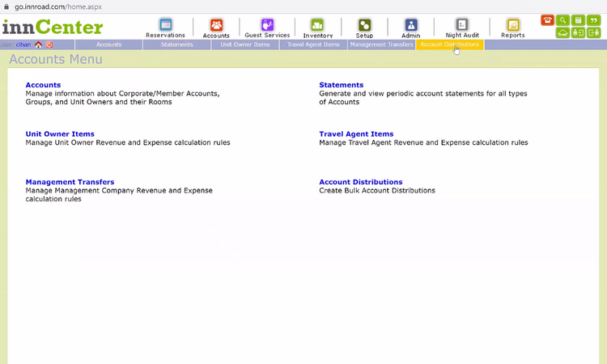Open the Management Transfers link

tap(70, 182)
